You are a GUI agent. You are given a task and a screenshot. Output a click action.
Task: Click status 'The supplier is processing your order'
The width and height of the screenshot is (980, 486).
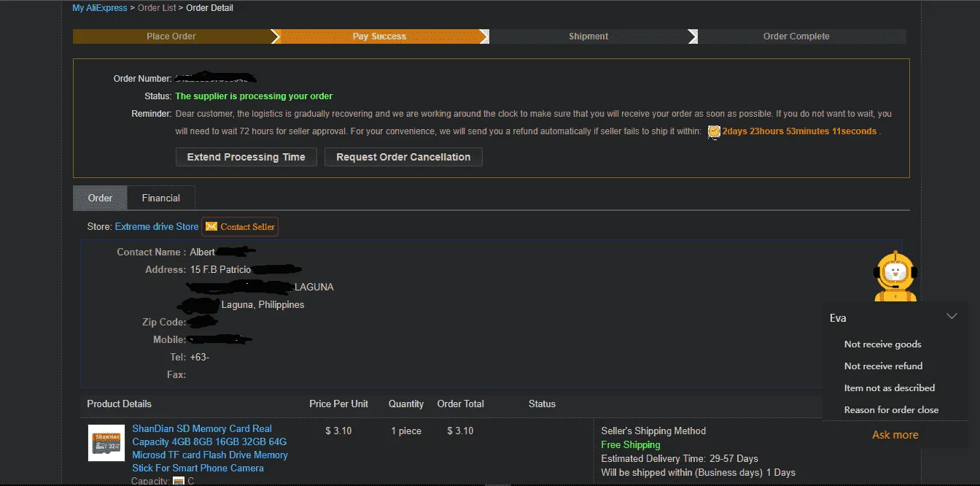click(x=254, y=96)
